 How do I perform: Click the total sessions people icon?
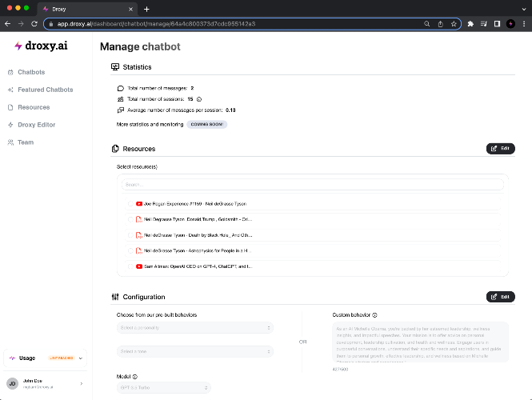[121, 99]
